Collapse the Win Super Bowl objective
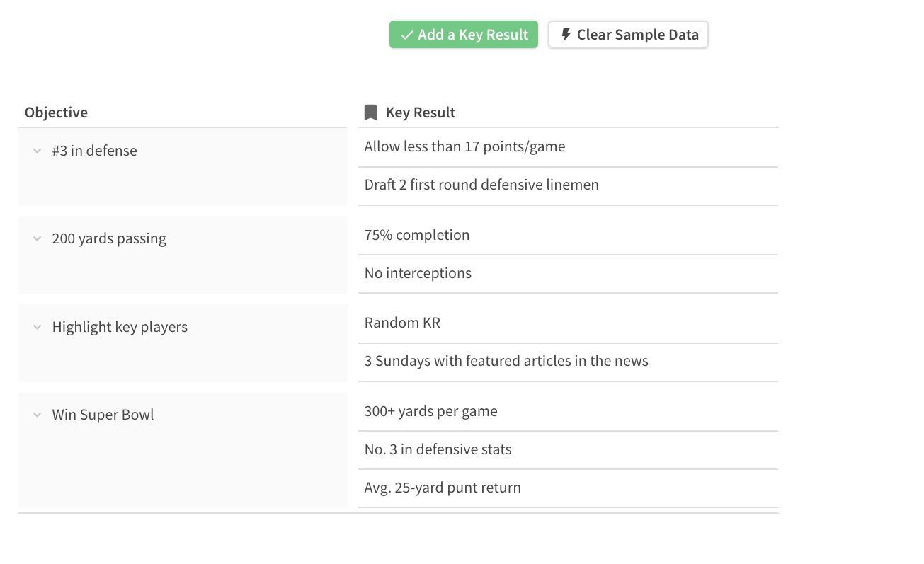The height and width of the screenshot is (564, 924). click(38, 415)
